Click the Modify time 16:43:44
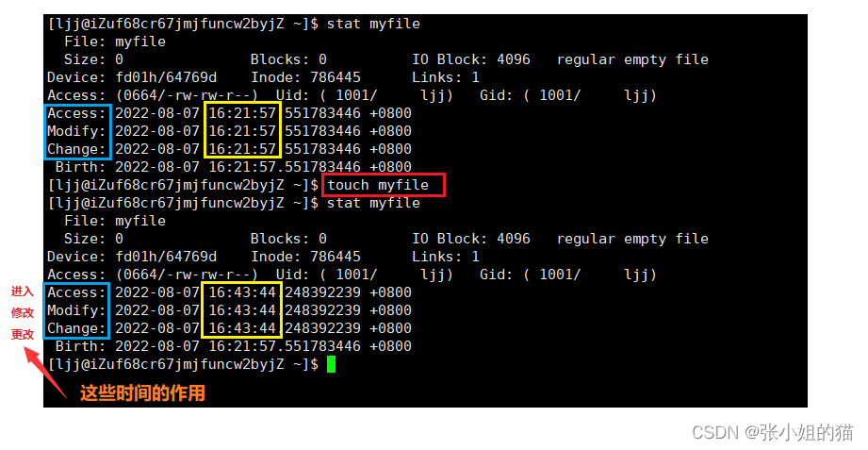The image size is (868, 450). click(x=242, y=310)
